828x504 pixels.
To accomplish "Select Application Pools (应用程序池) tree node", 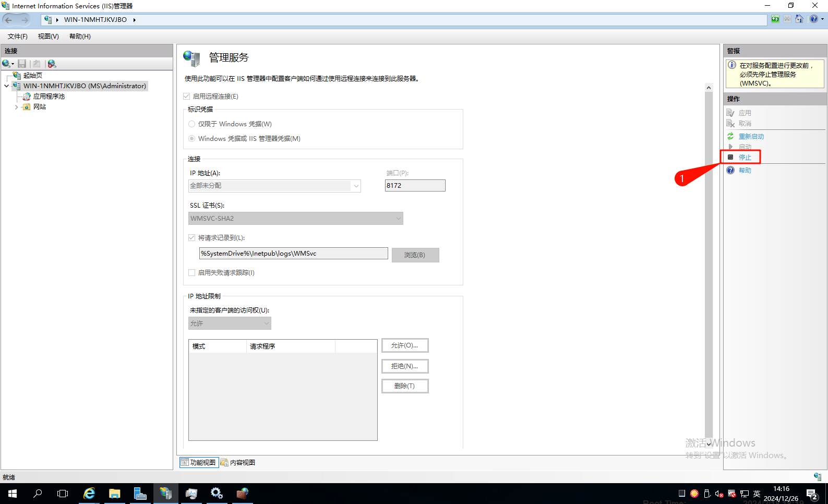I will point(49,97).
